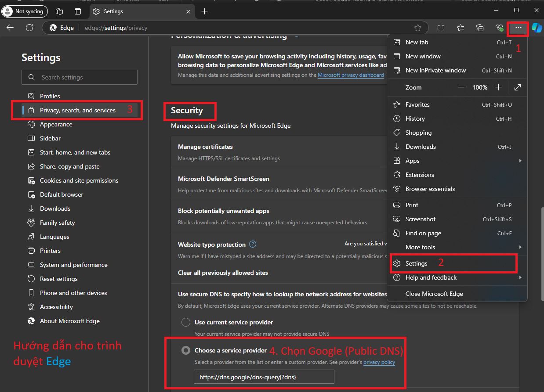Viewport: 544px width, 392px height.
Task: Open History from the menu
Action: tap(457, 119)
